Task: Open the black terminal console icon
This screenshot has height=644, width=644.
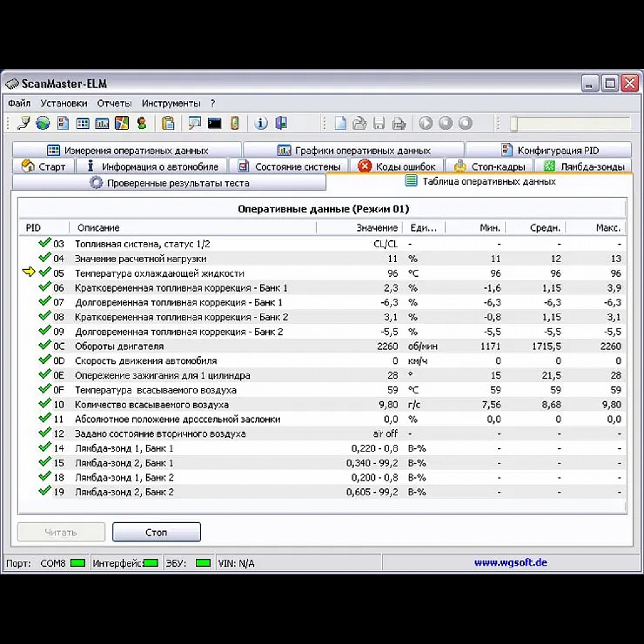Action: pyautogui.click(x=214, y=123)
